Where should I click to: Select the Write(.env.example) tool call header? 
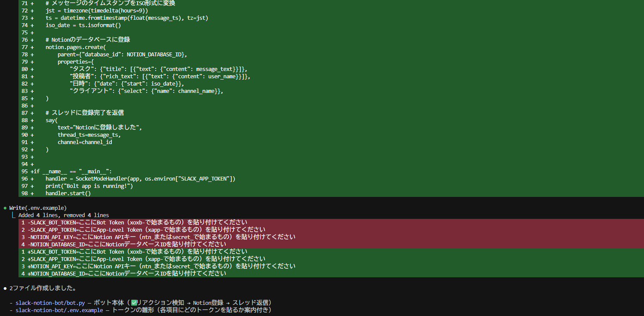point(38,208)
